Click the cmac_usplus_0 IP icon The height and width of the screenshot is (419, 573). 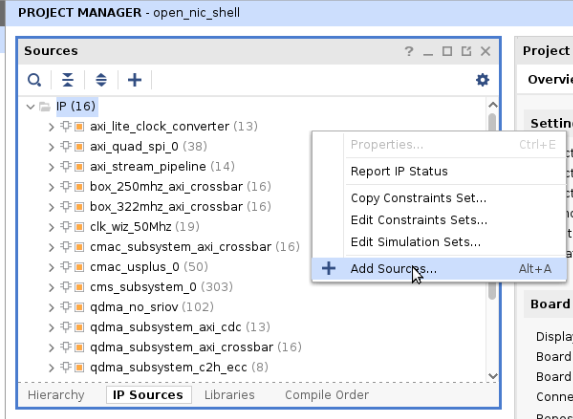tap(79, 267)
